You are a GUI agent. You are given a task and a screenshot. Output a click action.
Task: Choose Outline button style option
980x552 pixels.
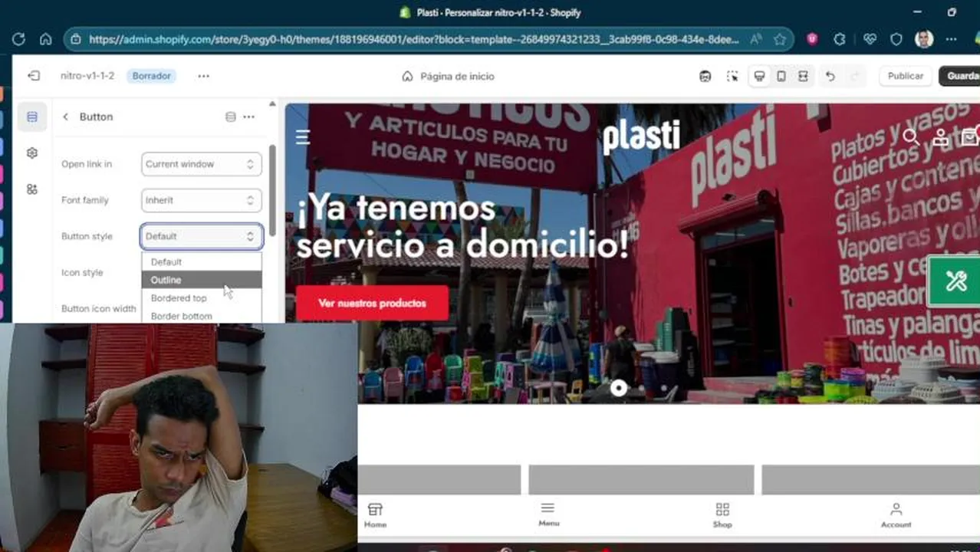(x=201, y=280)
